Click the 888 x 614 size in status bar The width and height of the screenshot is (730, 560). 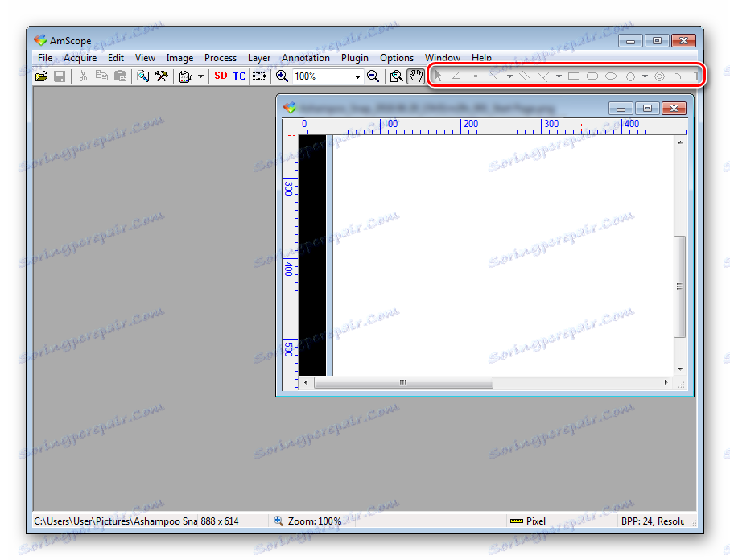tap(219, 521)
